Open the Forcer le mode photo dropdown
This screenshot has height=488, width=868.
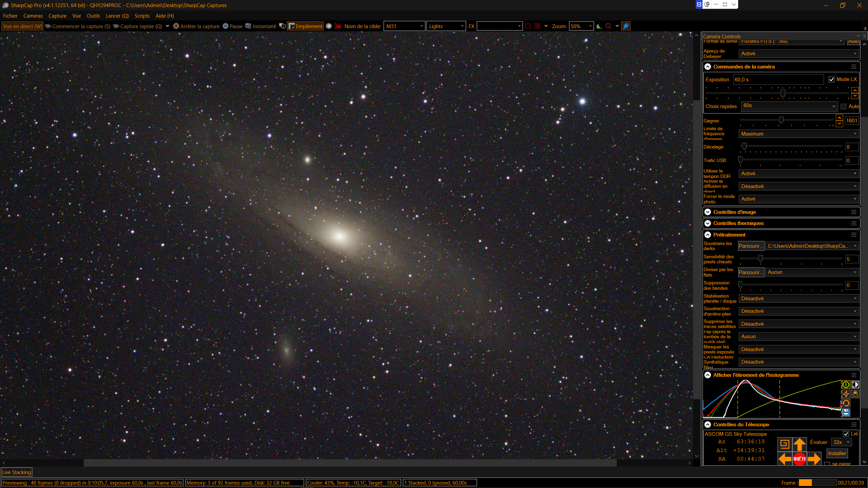(798, 199)
